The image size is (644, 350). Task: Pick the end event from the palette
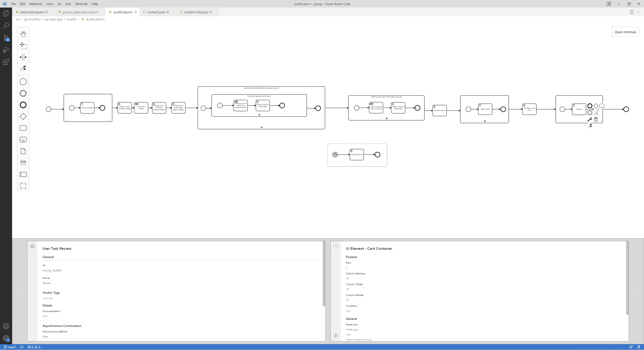[x=23, y=105]
